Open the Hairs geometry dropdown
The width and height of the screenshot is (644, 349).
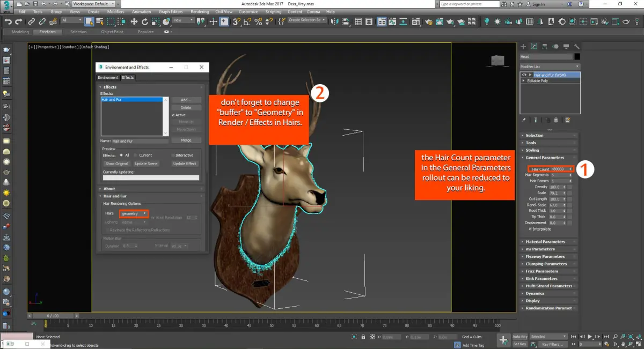(x=134, y=213)
